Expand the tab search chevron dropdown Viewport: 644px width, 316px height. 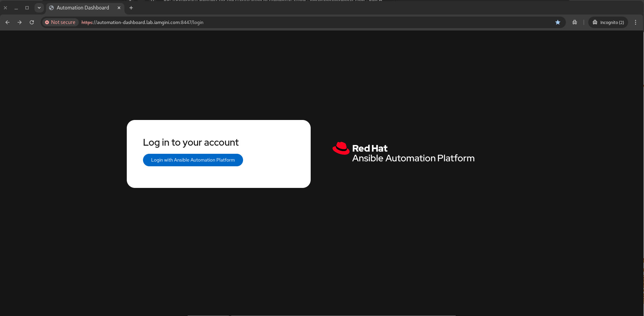pyautogui.click(x=39, y=8)
